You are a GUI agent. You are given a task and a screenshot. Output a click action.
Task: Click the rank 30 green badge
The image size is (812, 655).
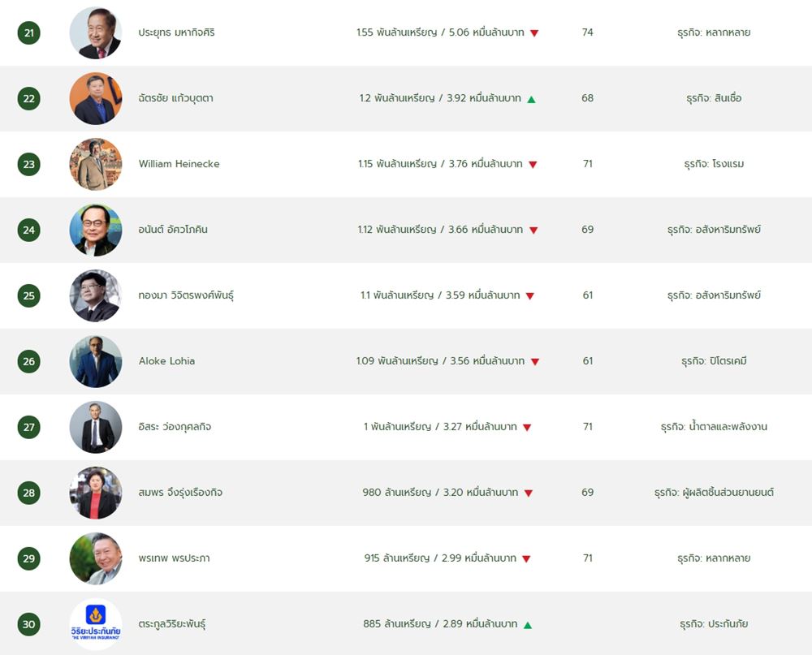[x=29, y=624]
